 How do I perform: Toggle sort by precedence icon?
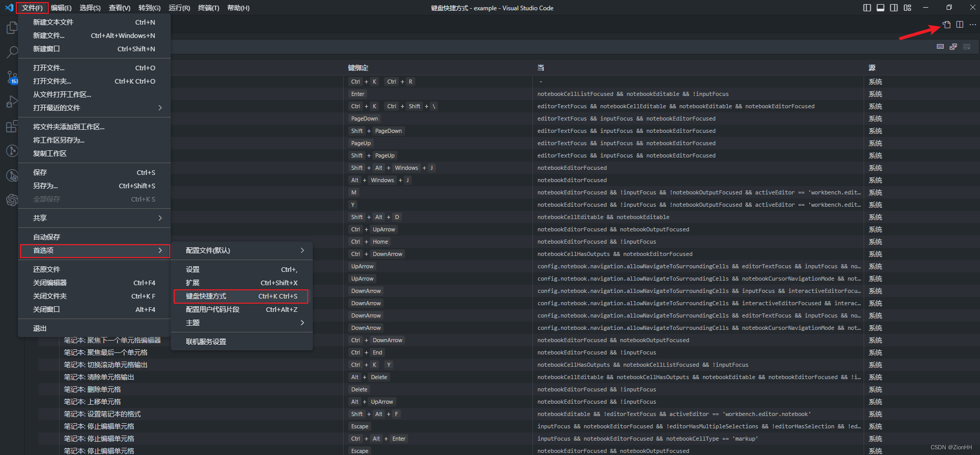click(953, 47)
